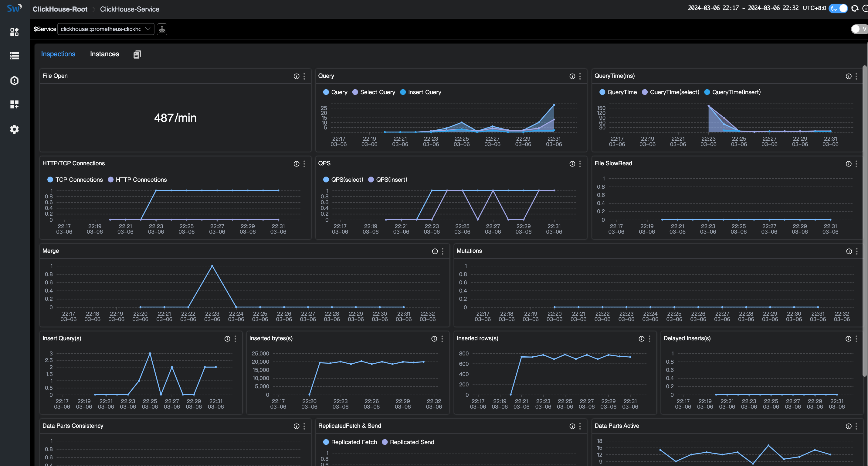Click the copy/document icon next to Inspections tabs
868x466 pixels.
tap(136, 54)
